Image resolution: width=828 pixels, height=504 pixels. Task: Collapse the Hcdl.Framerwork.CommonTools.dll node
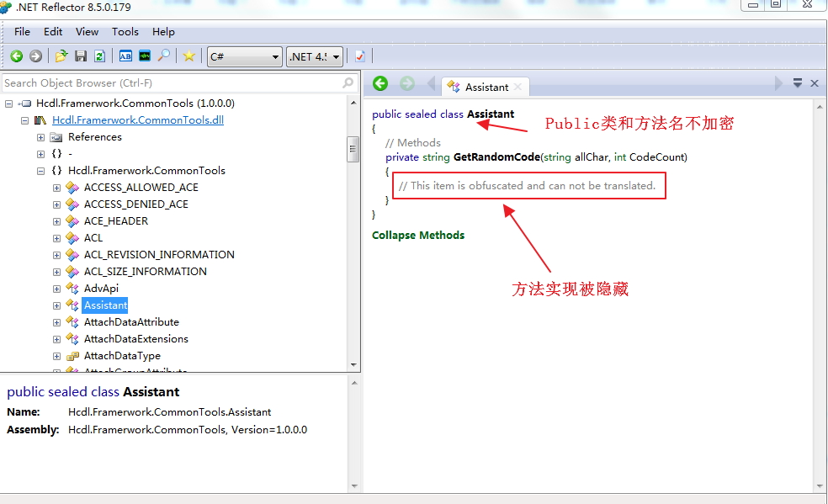[24, 120]
